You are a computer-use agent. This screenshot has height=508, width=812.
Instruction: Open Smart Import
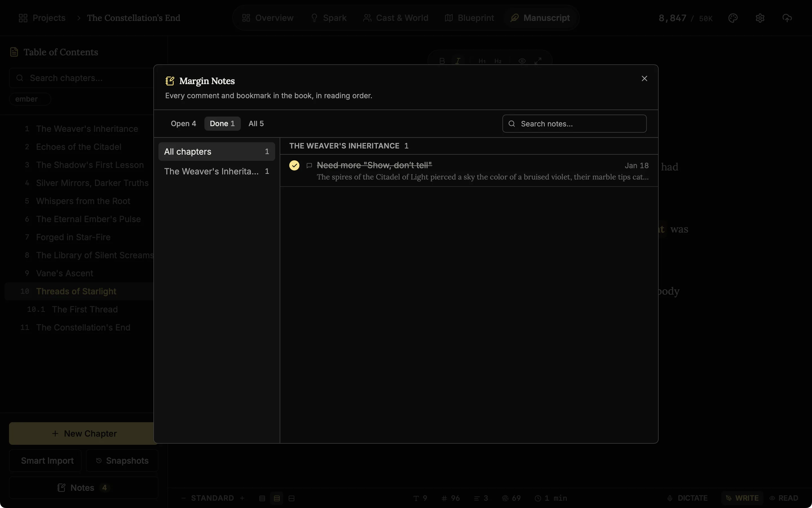tap(45, 461)
